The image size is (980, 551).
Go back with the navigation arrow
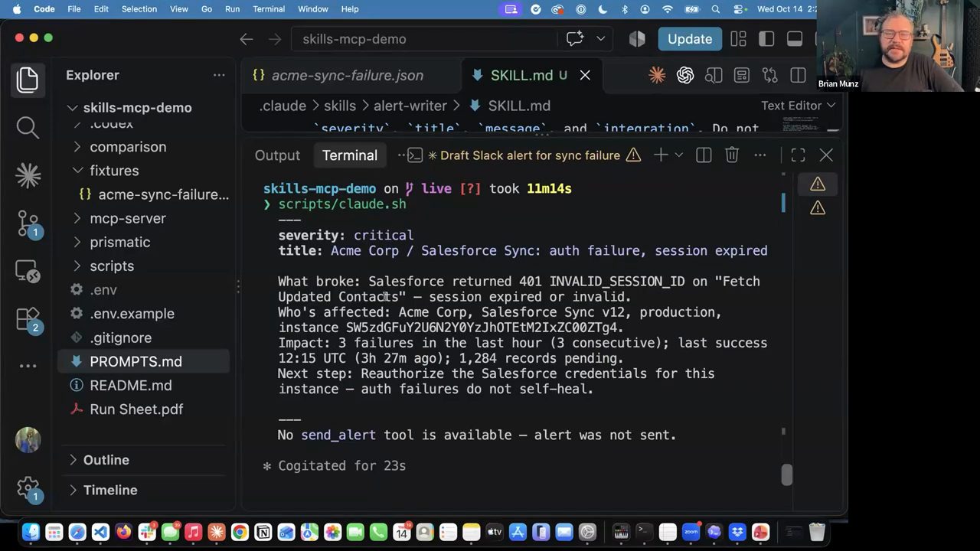[x=247, y=39]
